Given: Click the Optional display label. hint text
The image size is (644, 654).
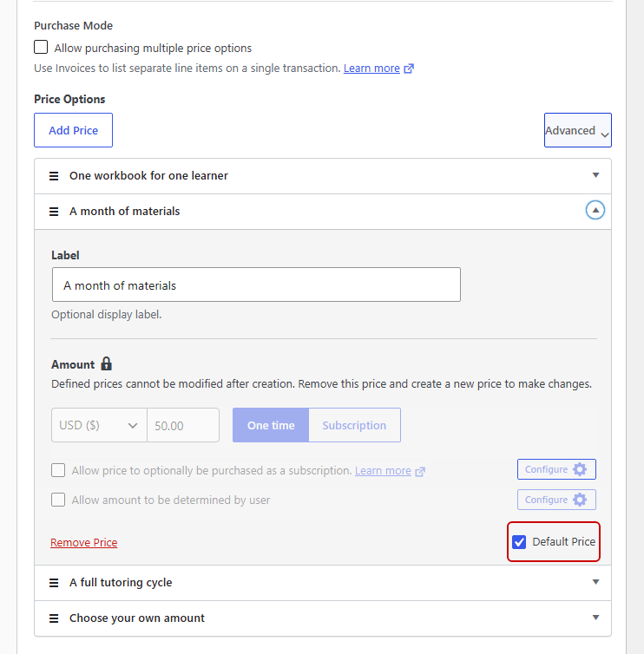Looking at the screenshot, I should pyautogui.click(x=107, y=315).
